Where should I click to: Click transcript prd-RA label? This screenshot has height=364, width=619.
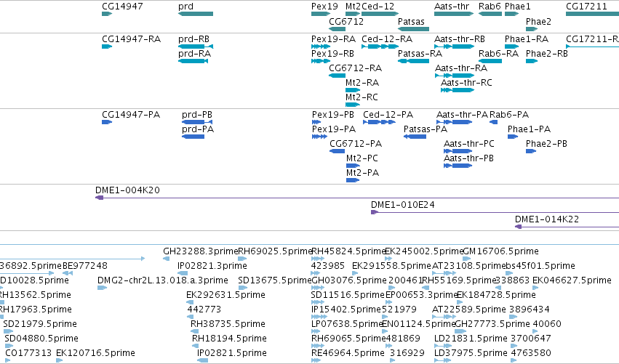(x=194, y=53)
